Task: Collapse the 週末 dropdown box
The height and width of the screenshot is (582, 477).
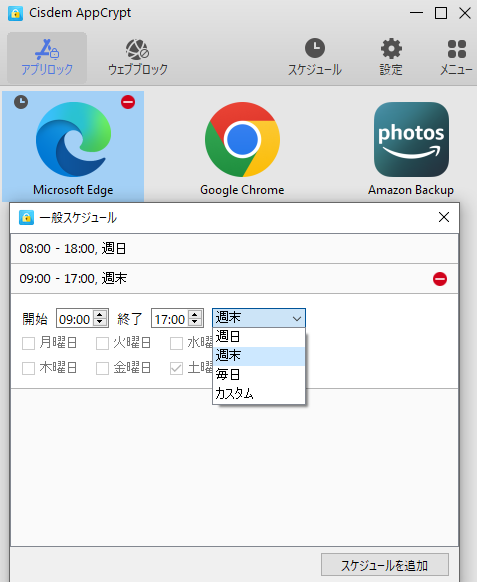Action: tap(259, 318)
